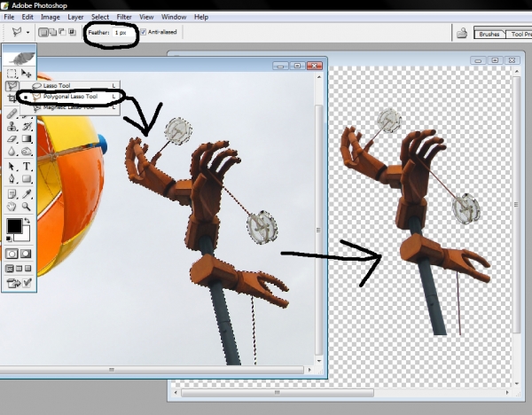Viewport: 532px width, 415px height.
Task: Choose Polygonal Lasso Tool from flyout
Action: tap(70, 97)
